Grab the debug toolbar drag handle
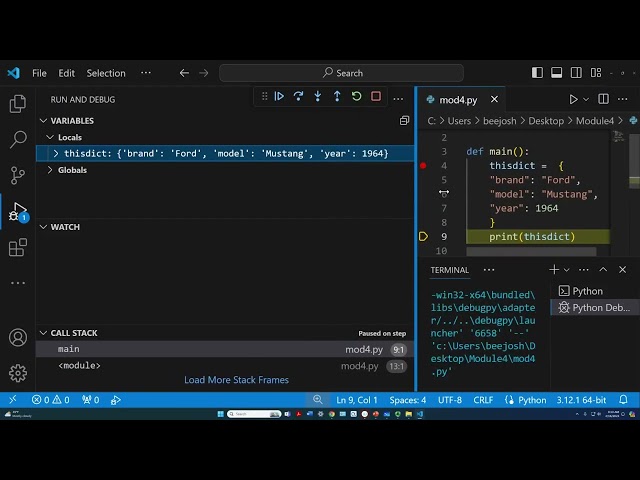640x480 pixels. pos(264,96)
